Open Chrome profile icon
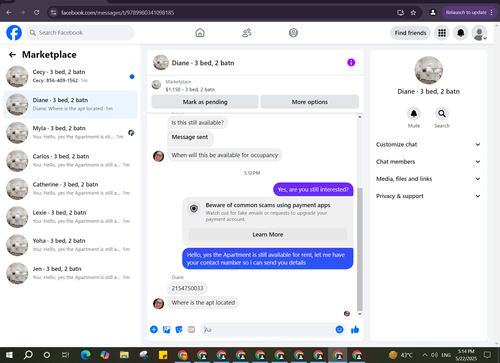500x363 pixels. [433, 13]
